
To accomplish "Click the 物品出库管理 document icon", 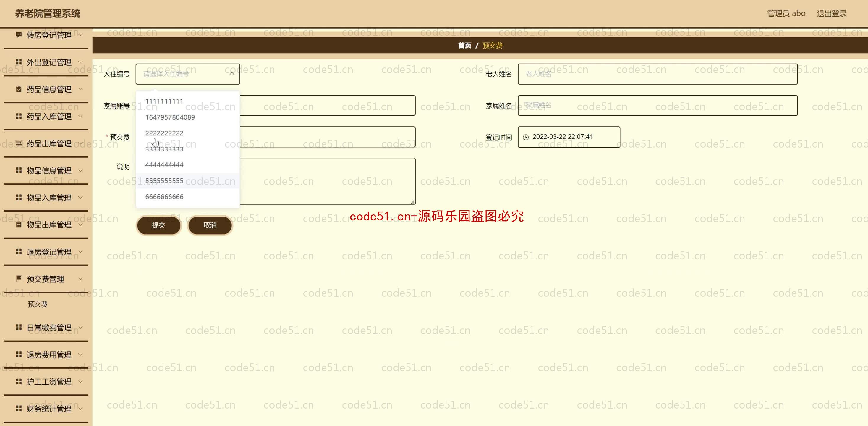I will tap(19, 225).
